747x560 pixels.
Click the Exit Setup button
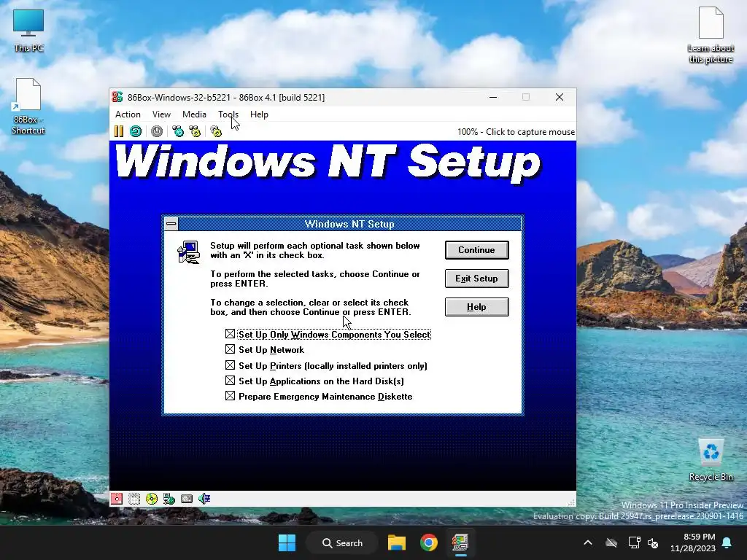477,279
